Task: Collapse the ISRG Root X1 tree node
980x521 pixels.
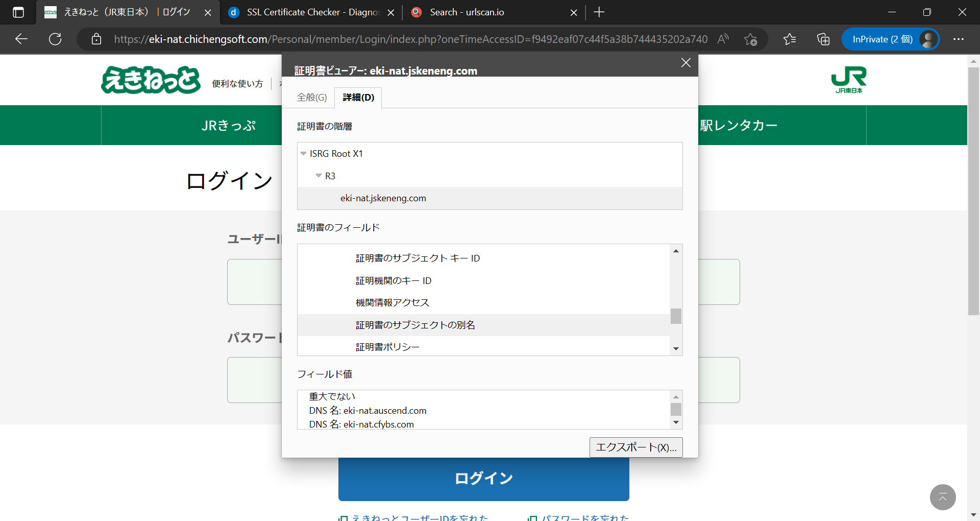Action: coord(303,154)
